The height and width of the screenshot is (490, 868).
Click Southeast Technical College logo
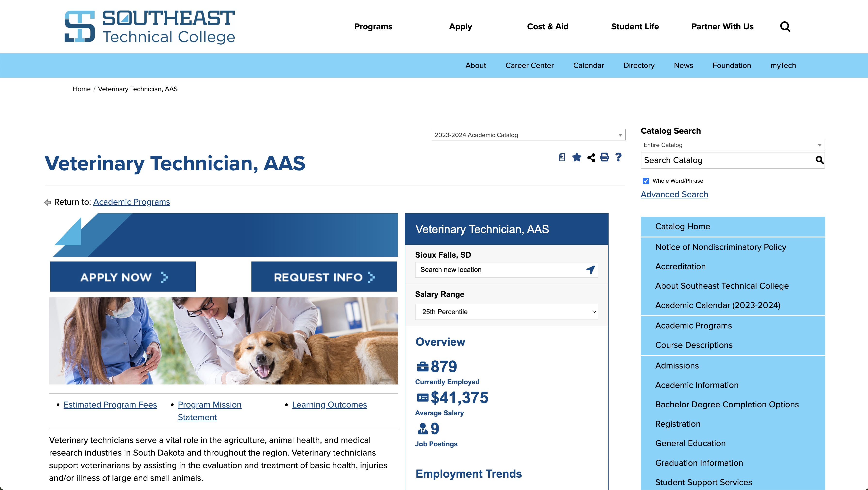(150, 27)
